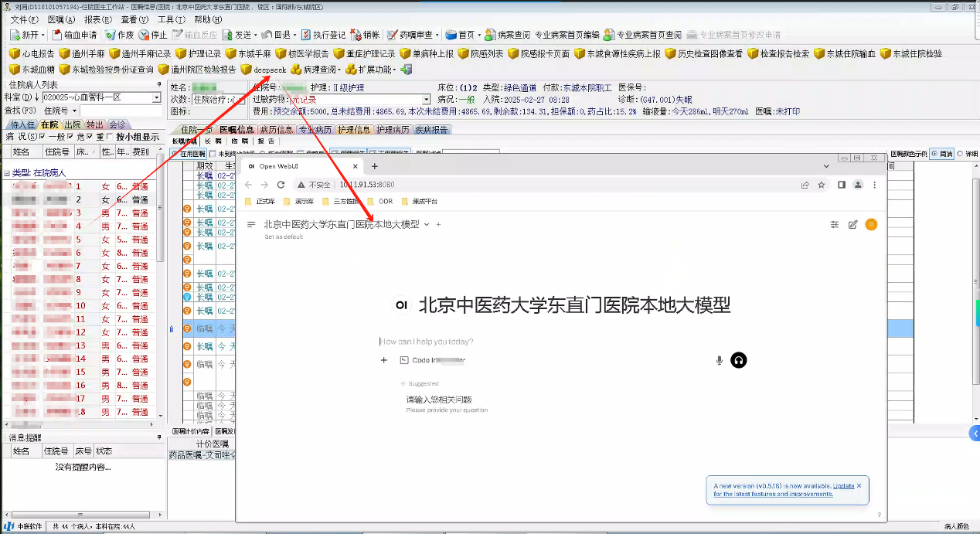Open the model selector dropdown chevron
The image size is (980, 534).
[427, 224]
